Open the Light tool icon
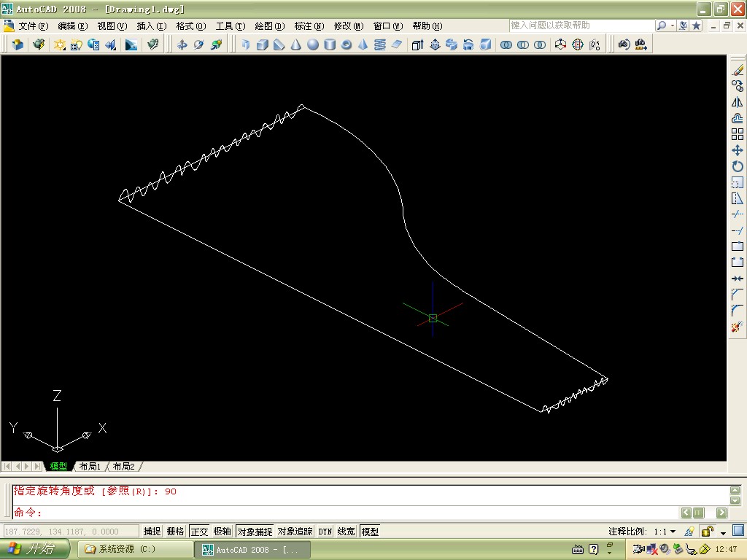Image resolution: width=747 pixels, height=560 pixels. pyautogui.click(x=60, y=44)
